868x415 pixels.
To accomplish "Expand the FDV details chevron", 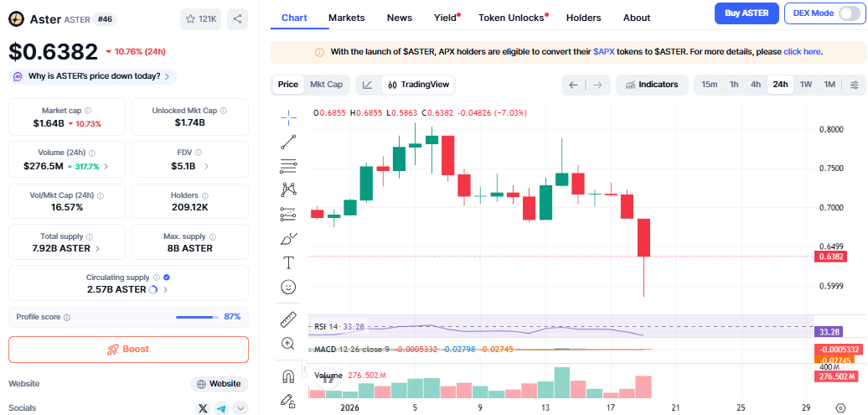I will click(206, 166).
